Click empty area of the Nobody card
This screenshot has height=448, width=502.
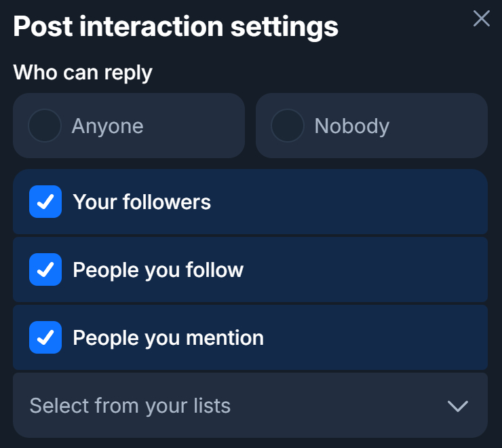pyautogui.click(x=441, y=126)
